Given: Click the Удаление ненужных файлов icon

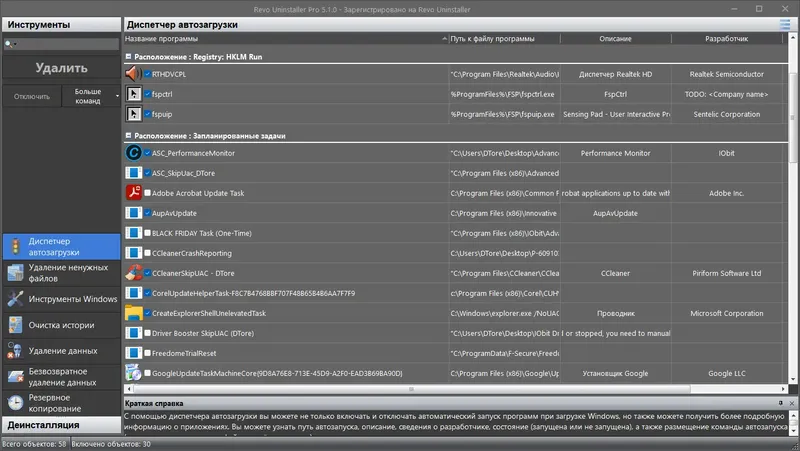Looking at the screenshot, I should point(15,273).
